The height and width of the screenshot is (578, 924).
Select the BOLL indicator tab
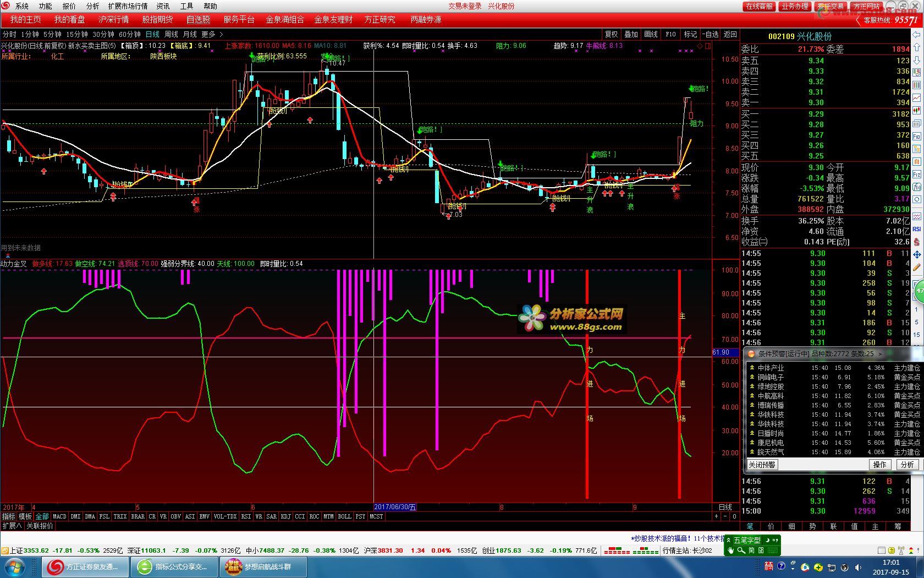(344, 516)
